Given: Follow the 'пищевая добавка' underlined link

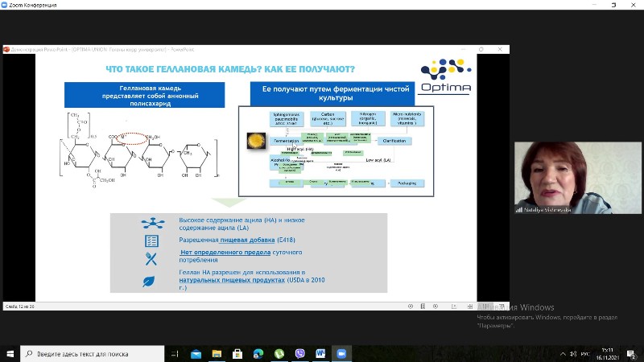Looking at the screenshot, I should [x=247, y=240].
